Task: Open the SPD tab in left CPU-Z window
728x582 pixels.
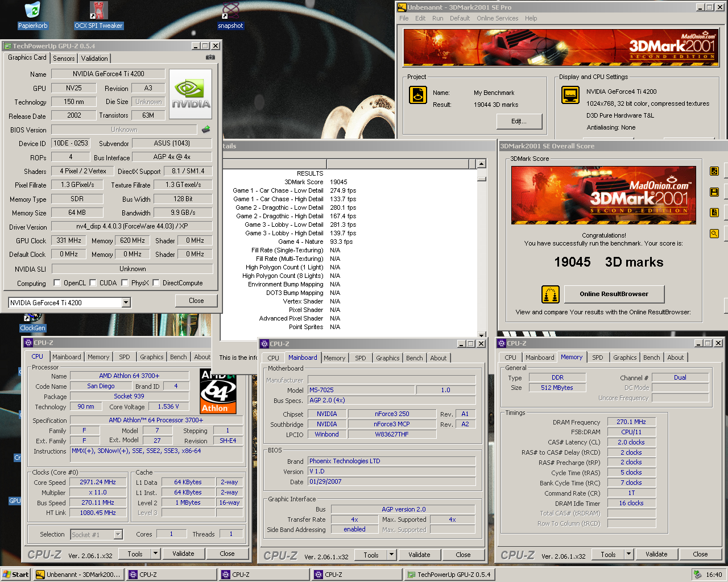Action: (125, 357)
